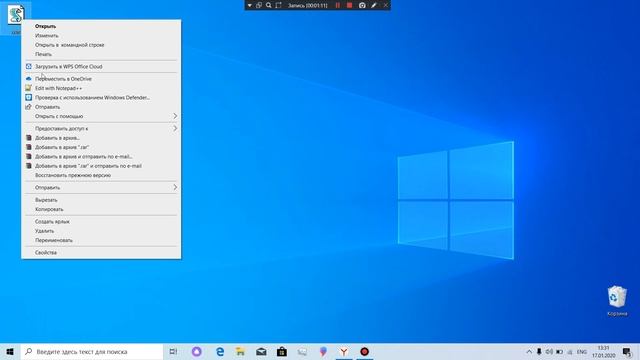Click the OneDrive cloud menu icon

29,79
